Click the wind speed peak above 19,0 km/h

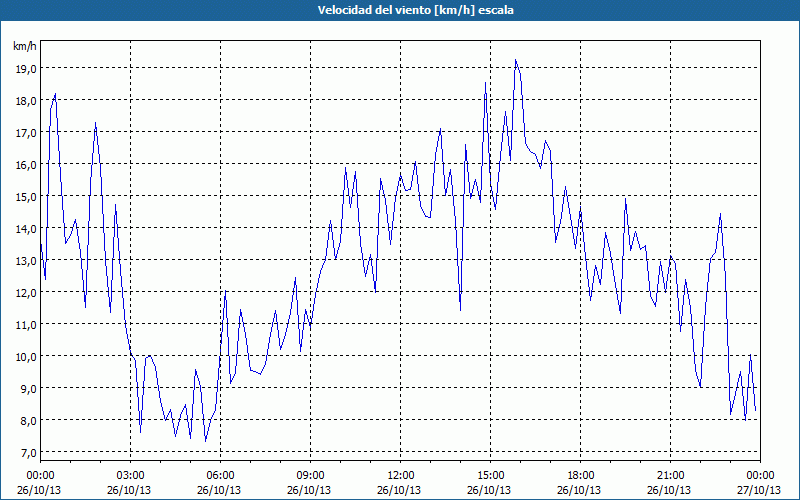pyautogui.click(x=516, y=60)
